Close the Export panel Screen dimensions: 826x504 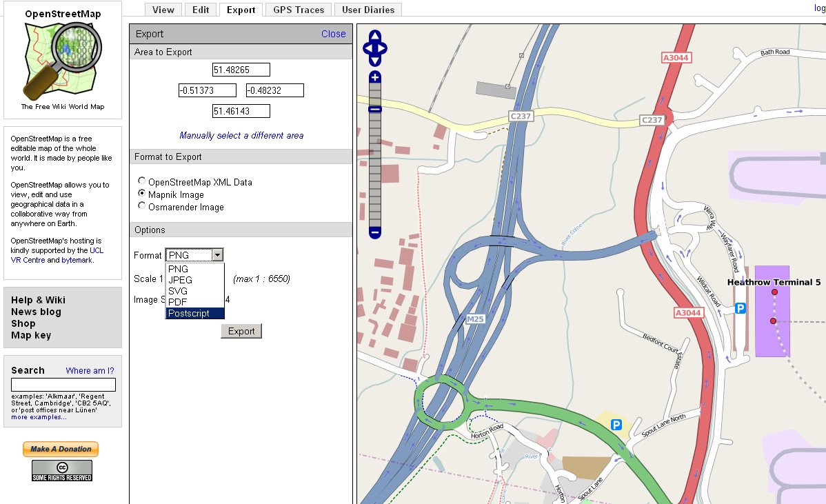(x=334, y=34)
